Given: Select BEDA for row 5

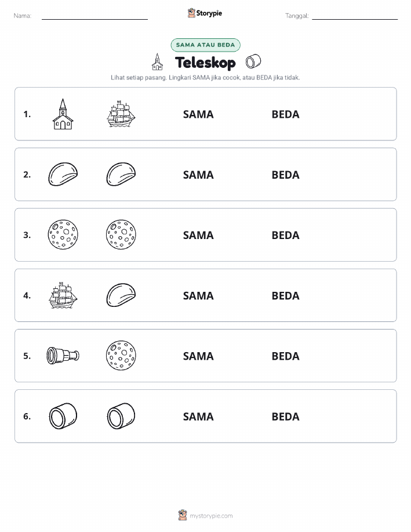Looking at the screenshot, I should point(286,356).
